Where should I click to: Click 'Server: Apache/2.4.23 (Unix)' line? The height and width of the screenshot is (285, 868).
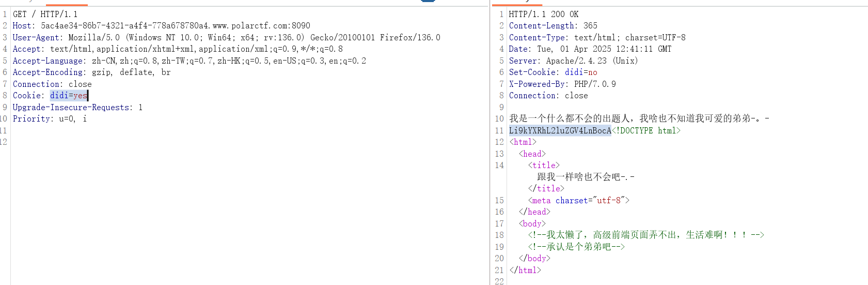(x=574, y=61)
